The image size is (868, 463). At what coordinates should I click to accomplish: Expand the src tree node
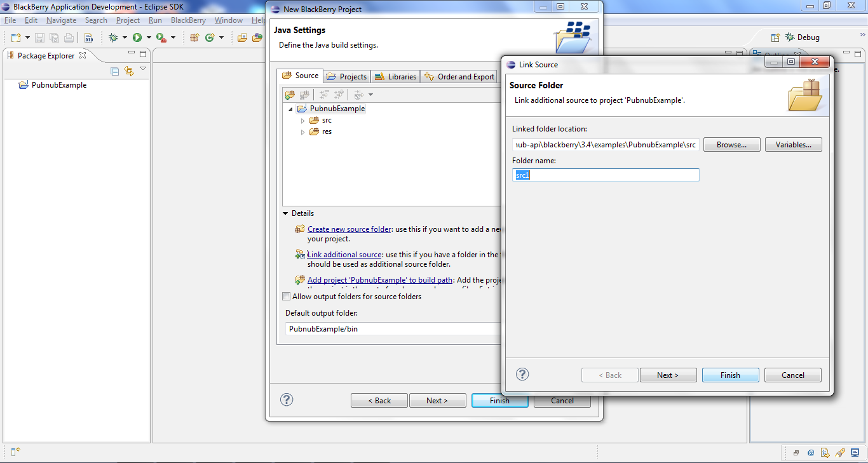[303, 120]
